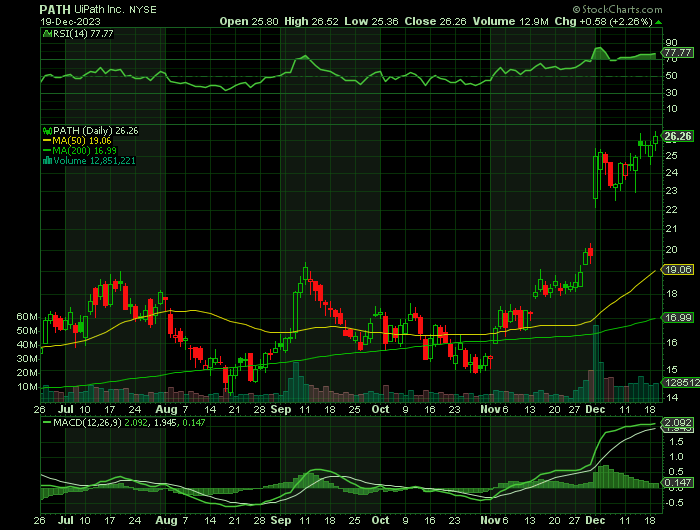Click the High 26.52 value

tap(311, 21)
